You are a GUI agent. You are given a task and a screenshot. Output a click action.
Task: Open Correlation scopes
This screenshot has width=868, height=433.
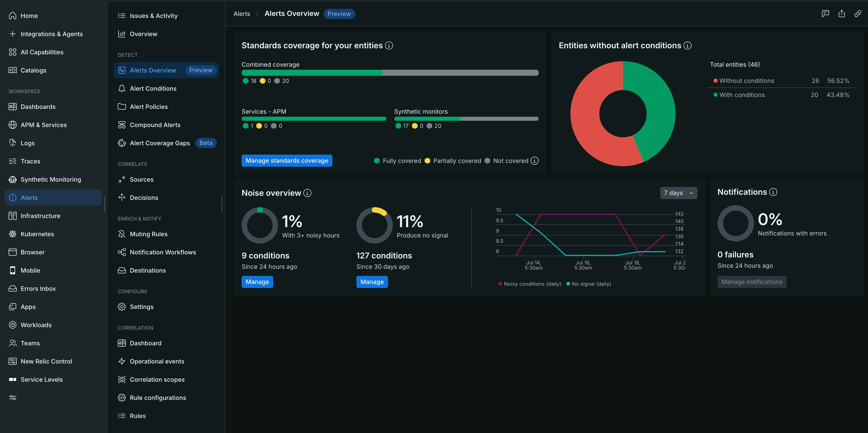pyautogui.click(x=166, y=379)
